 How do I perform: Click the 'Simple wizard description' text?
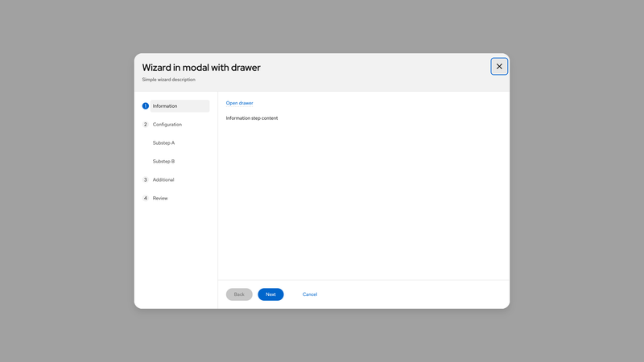(x=169, y=80)
